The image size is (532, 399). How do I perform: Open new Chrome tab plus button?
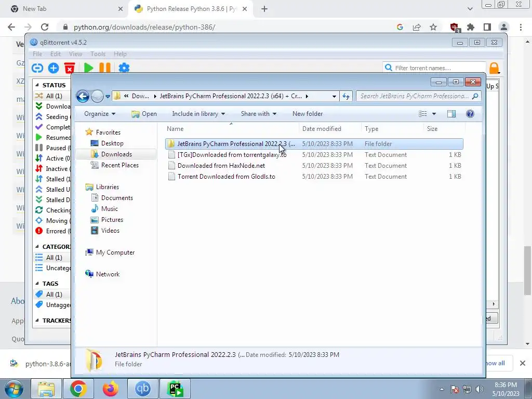click(264, 9)
